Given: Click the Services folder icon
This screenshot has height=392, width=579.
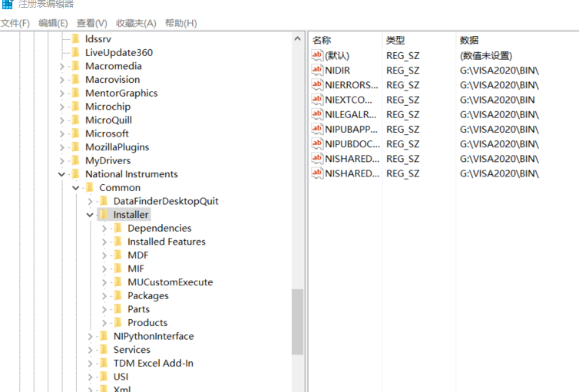Looking at the screenshot, I should (104, 350).
